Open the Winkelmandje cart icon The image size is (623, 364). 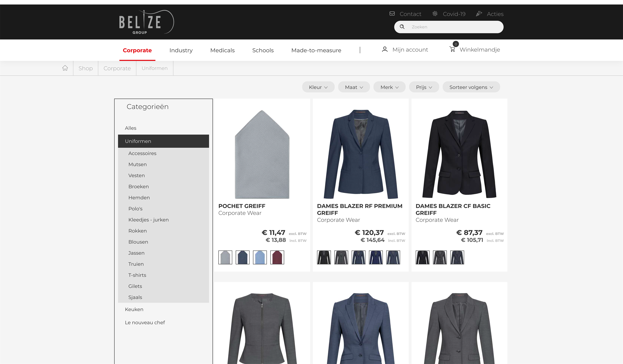click(x=452, y=49)
